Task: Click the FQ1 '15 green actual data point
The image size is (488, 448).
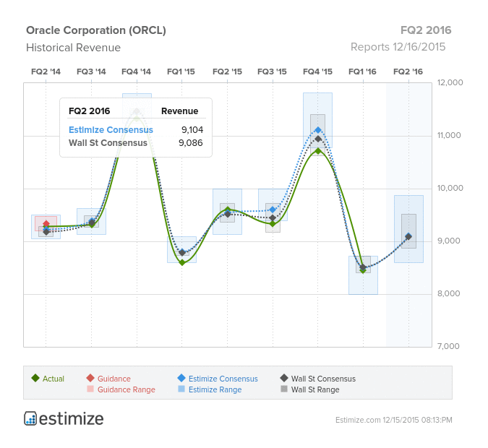Action: 182,263
